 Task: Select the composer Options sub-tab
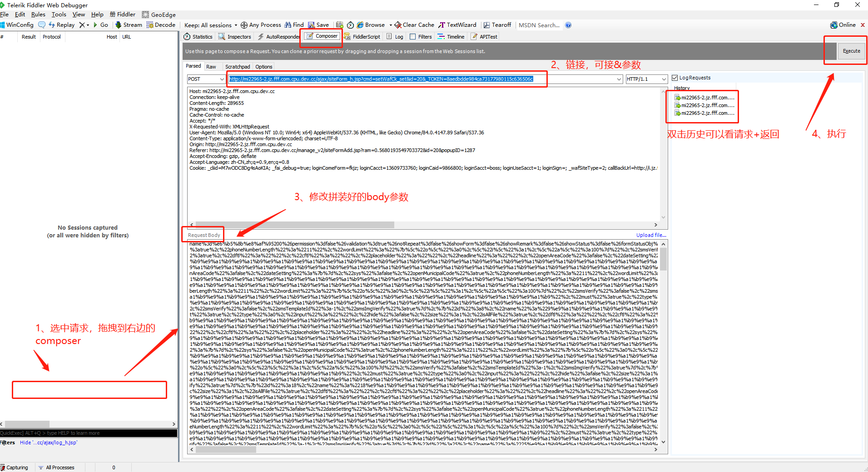[264, 67]
